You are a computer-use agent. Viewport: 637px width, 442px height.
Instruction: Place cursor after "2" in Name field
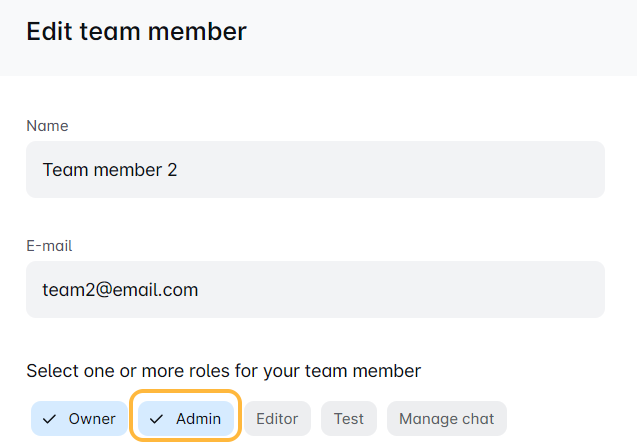(179, 170)
